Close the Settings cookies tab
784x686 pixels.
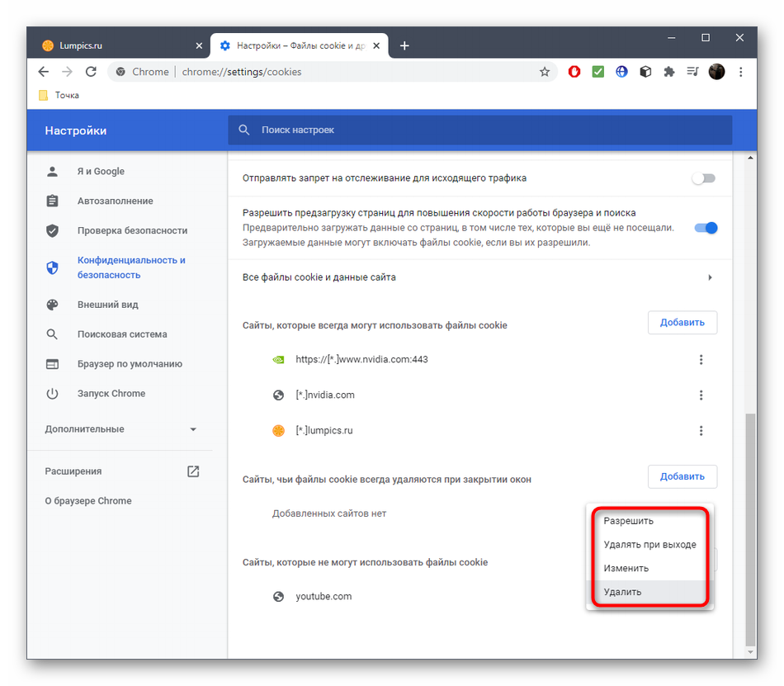click(376, 46)
